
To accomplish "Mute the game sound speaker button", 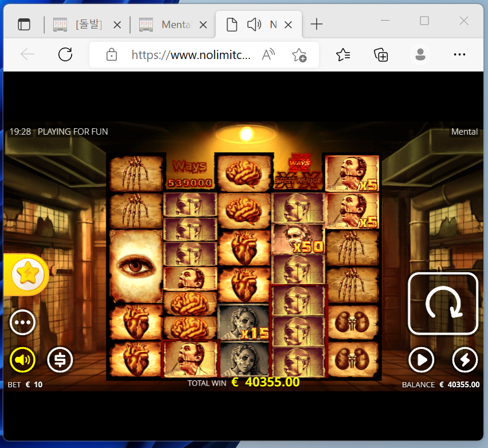I will [x=22, y=360].
